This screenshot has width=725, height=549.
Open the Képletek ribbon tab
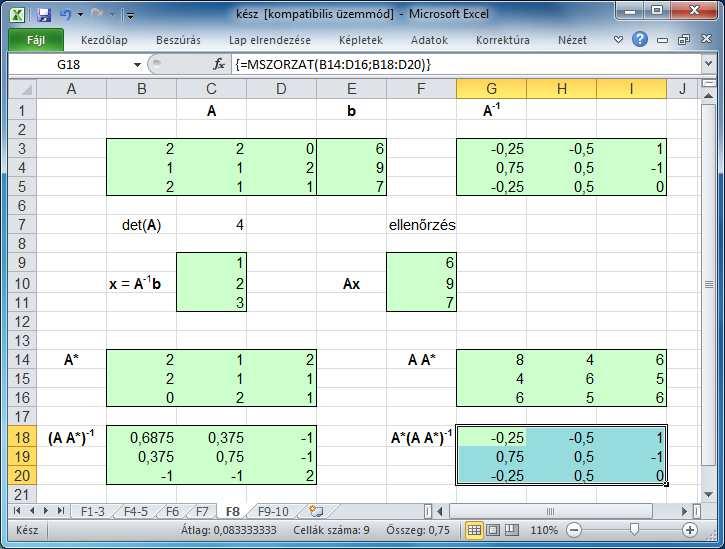[361, 40]
